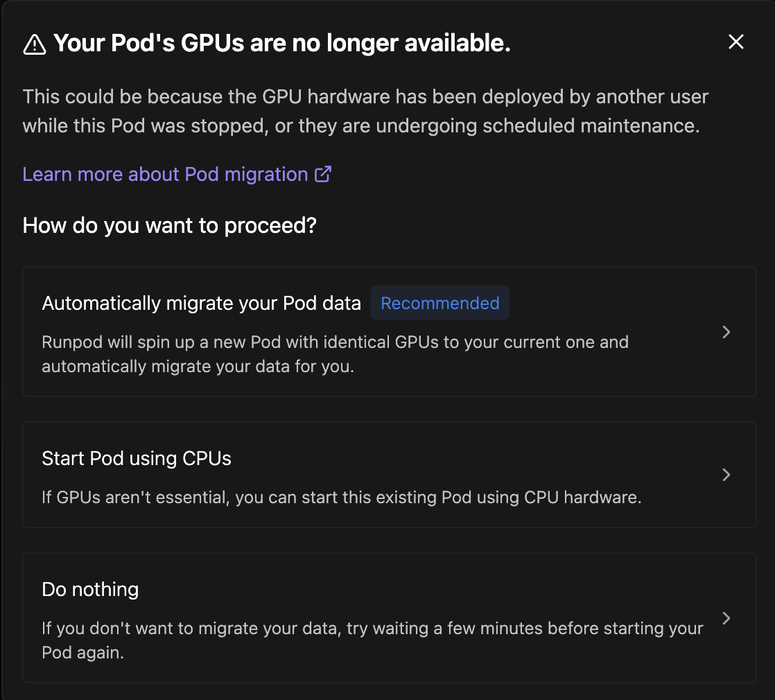Screen dimensions: 775x700
Task: Click chevron arrow on Start Pod using CPUs
Action: [x=726, y=475]
